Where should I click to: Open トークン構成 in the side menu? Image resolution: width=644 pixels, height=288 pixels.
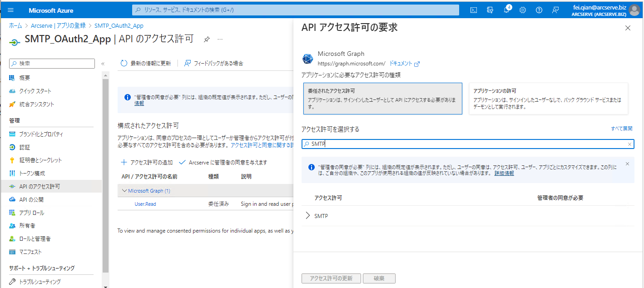pos(32,174)
